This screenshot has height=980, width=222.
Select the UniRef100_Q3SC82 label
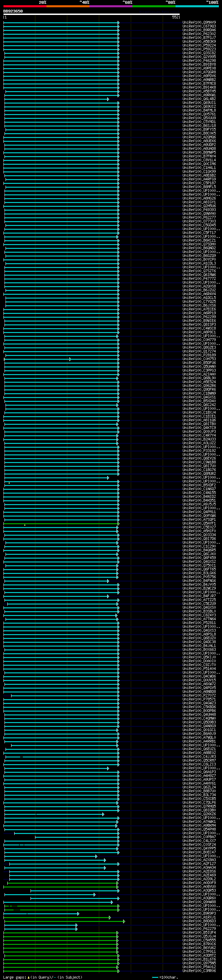point(199,53)
